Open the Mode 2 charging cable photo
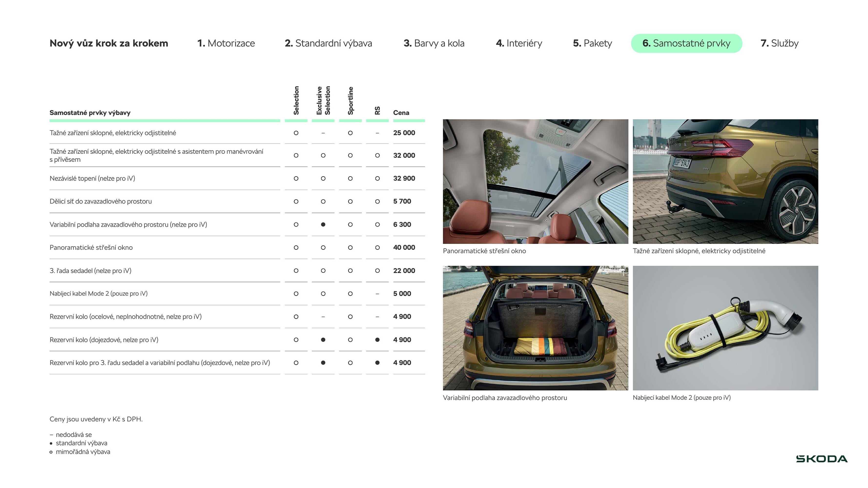Image resolution: width=868 pixels, height=488 pixels. click(x=725, y=328)
